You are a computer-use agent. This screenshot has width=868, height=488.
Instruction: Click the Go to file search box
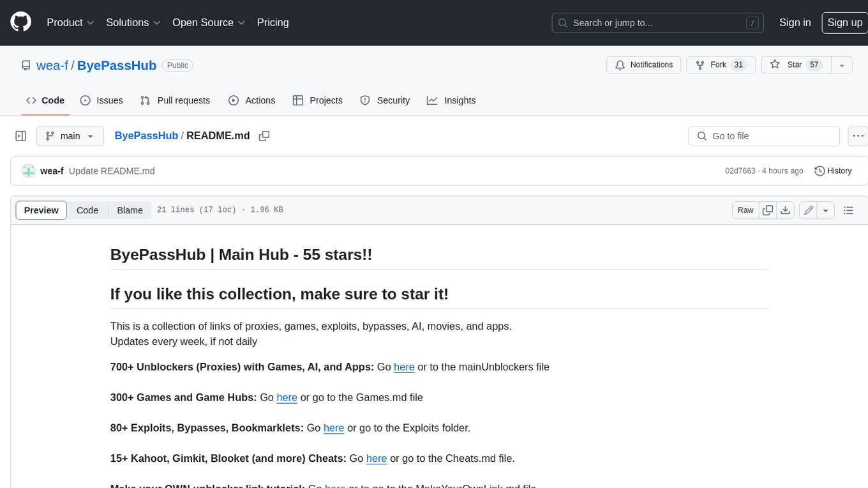click(764, 136)
